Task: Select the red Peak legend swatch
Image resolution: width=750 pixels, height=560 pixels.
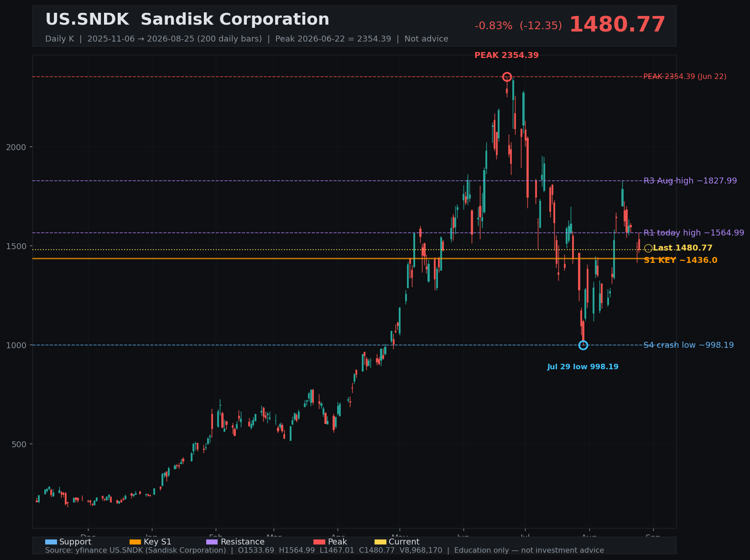Action: (319, 542)
